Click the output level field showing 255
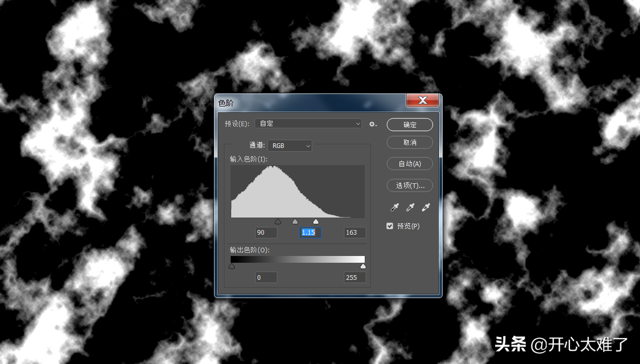Image resolution: width=640 pixels, height=364 pixels. click(355, 277)
